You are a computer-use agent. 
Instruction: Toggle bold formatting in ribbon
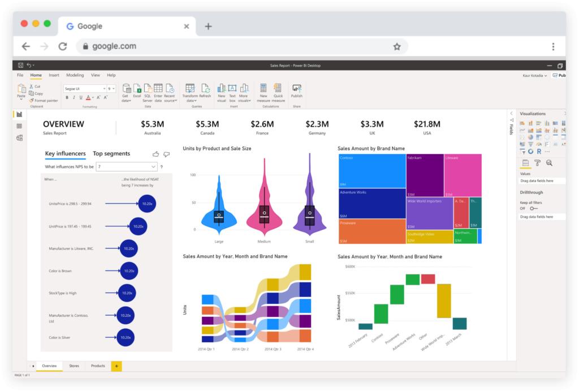tap(67, 98)
